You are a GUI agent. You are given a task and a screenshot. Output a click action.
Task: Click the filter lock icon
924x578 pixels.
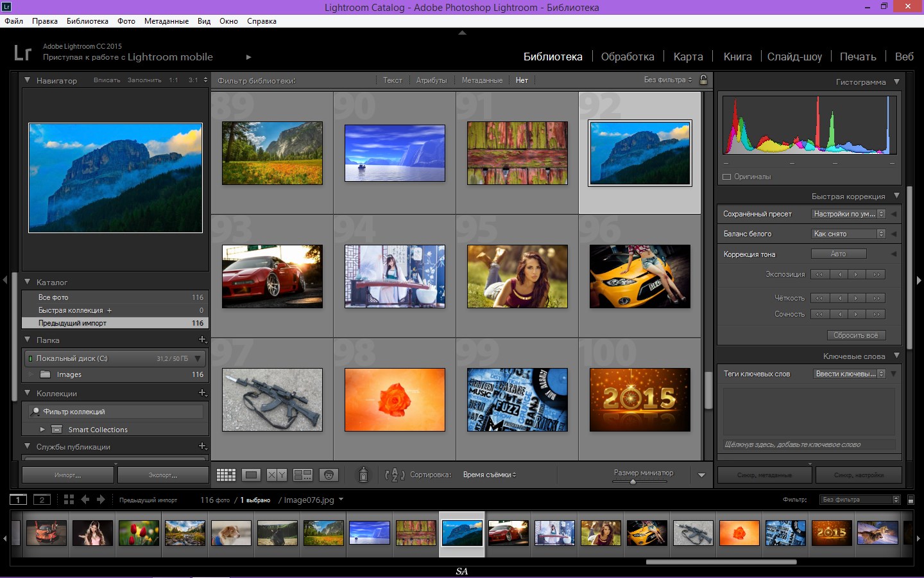coord(703,80)
